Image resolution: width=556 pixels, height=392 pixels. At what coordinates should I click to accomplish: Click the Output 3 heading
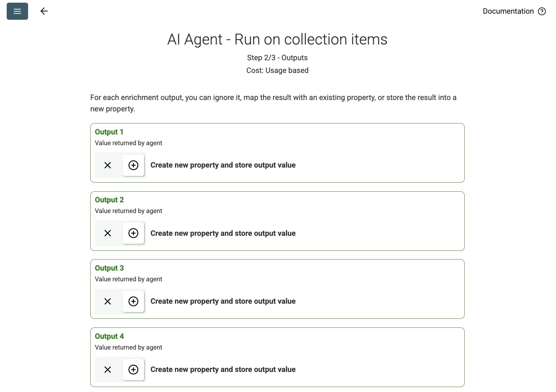(109, 268)
